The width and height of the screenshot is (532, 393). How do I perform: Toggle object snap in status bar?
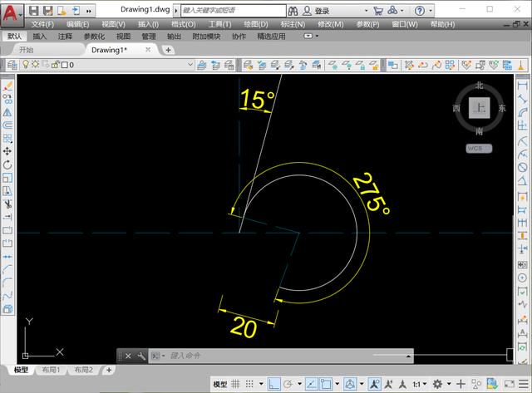(325, 384)
